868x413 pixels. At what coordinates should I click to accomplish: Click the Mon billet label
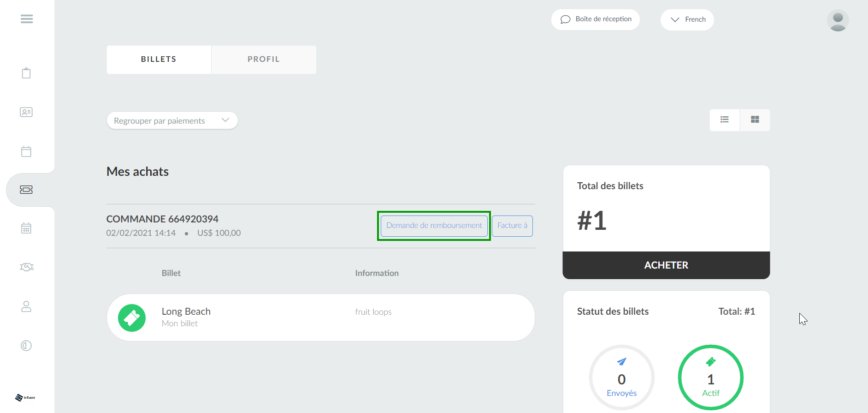pos(180,323)
